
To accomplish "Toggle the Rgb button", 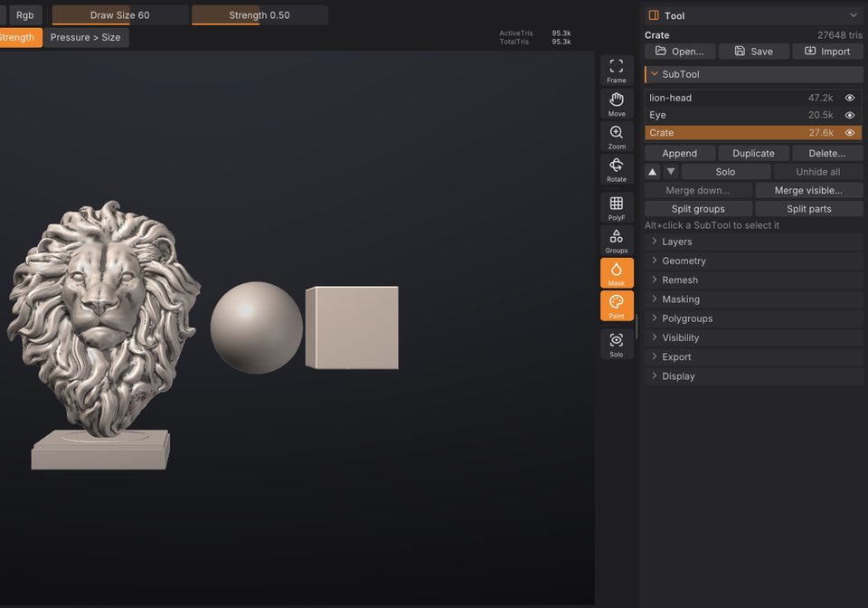I will tap(25, 15).
